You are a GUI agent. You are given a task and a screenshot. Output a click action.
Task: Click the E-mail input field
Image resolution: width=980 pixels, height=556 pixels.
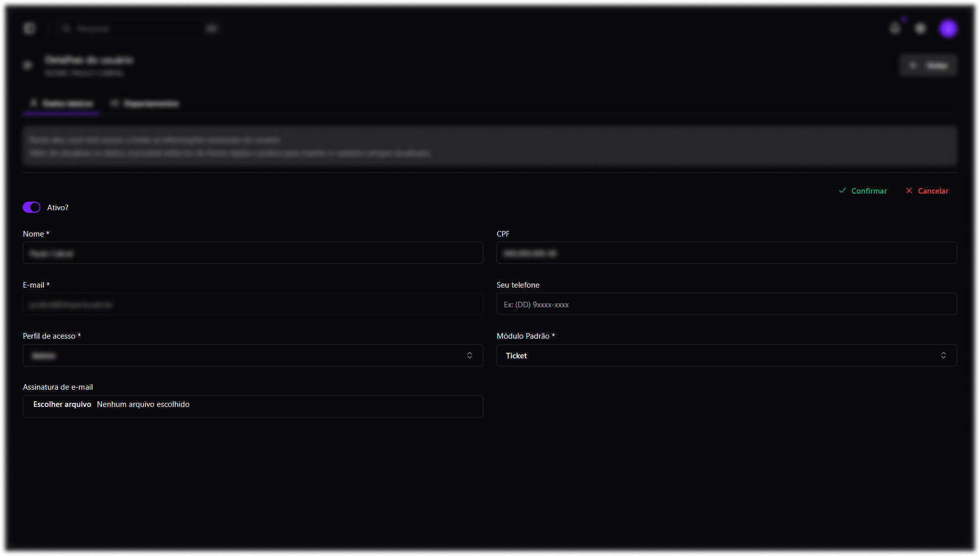coord(253,304)
